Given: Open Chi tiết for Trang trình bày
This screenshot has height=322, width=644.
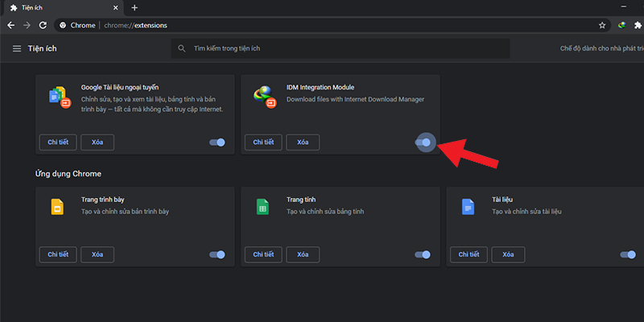Looking at the screenshot, I should [58, 254].
